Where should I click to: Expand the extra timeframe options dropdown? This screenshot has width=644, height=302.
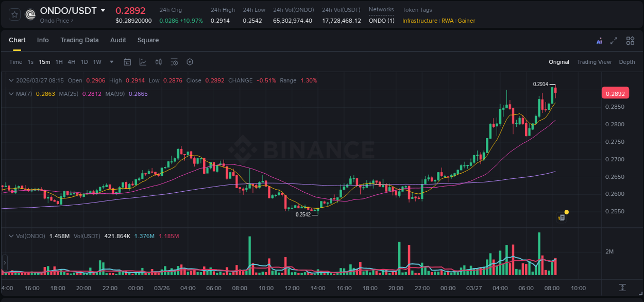pos(111,62)
